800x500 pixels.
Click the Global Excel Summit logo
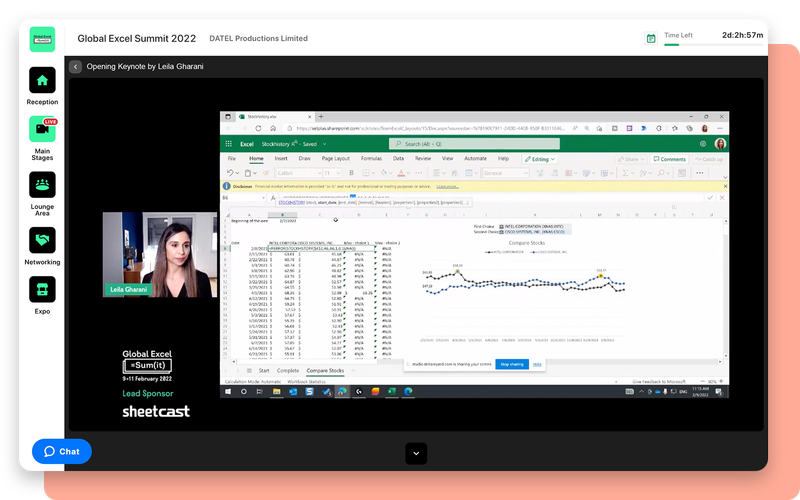pos(42,39)
